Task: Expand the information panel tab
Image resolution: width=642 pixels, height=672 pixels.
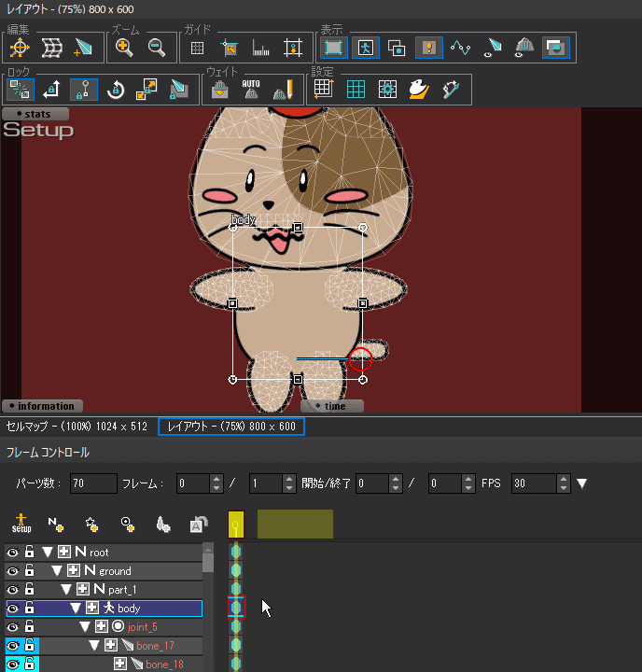Action: point(42,406)
